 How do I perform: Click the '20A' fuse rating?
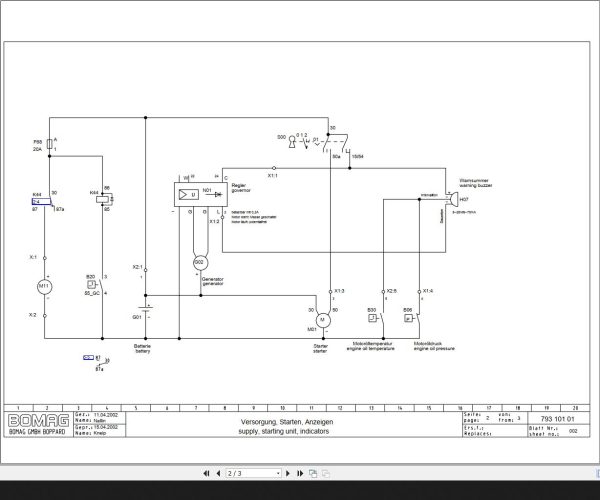pos(37,149)
